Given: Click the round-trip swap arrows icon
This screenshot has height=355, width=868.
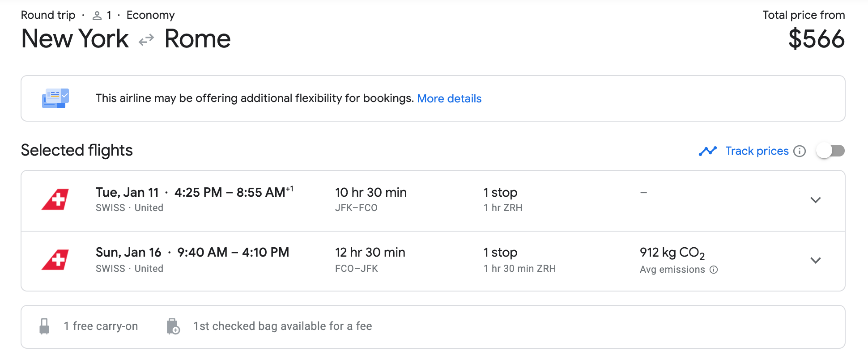Looking at the screenshot, I should [x=146, y=40].
